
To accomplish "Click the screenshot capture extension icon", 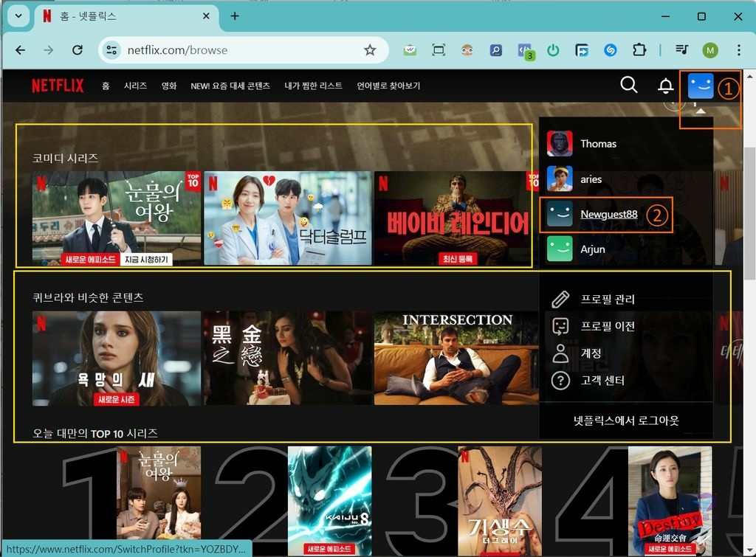I will 439,49.
